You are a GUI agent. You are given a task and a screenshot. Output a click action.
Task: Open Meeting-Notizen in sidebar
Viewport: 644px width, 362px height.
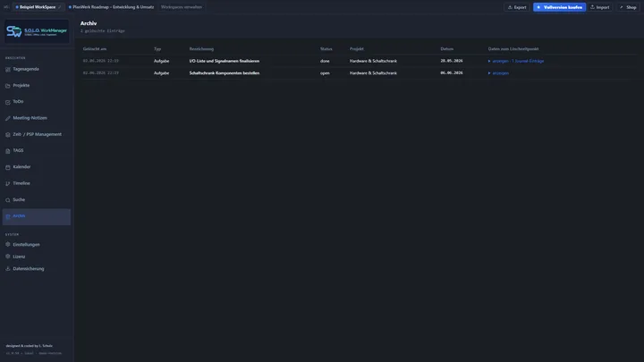tap(37, 118)
